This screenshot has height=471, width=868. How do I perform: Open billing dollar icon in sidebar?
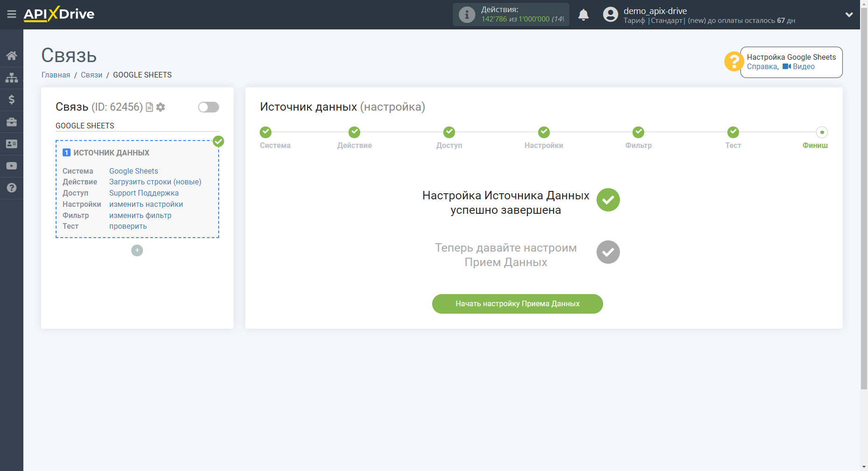(x=12, y=99)
